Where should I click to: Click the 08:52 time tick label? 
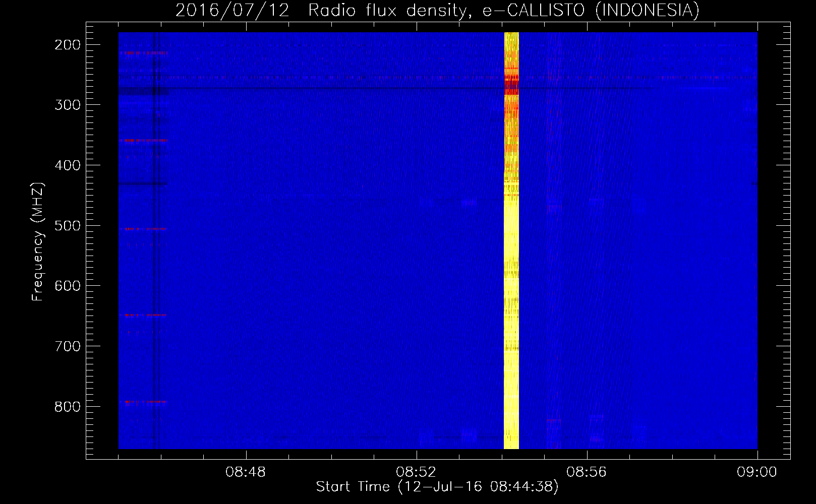pyautogui.click(x=416, y=472)
